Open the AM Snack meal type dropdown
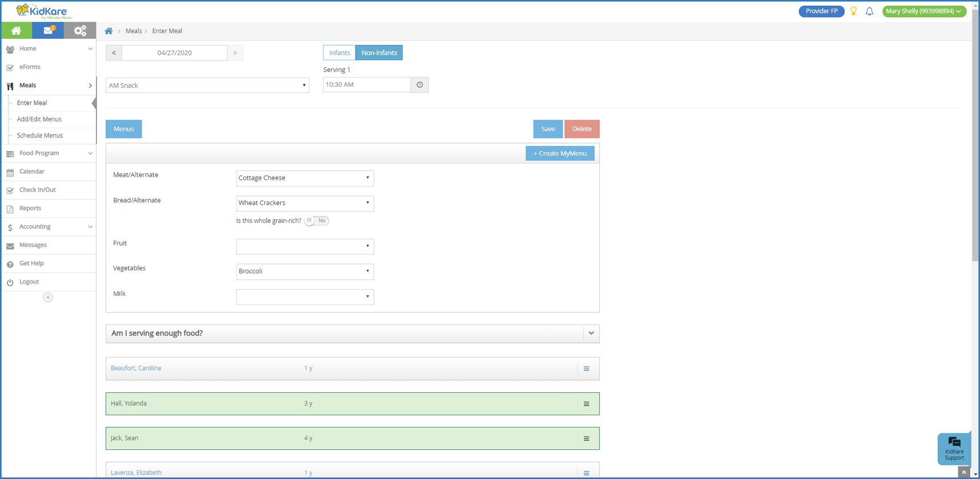The image size is (980, 479). pos(207,86)
